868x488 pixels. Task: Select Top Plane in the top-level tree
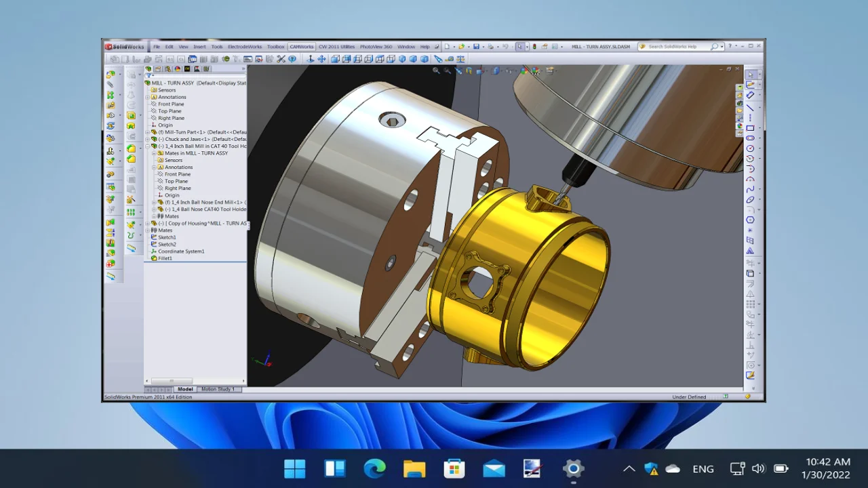(x=170, y=111)
